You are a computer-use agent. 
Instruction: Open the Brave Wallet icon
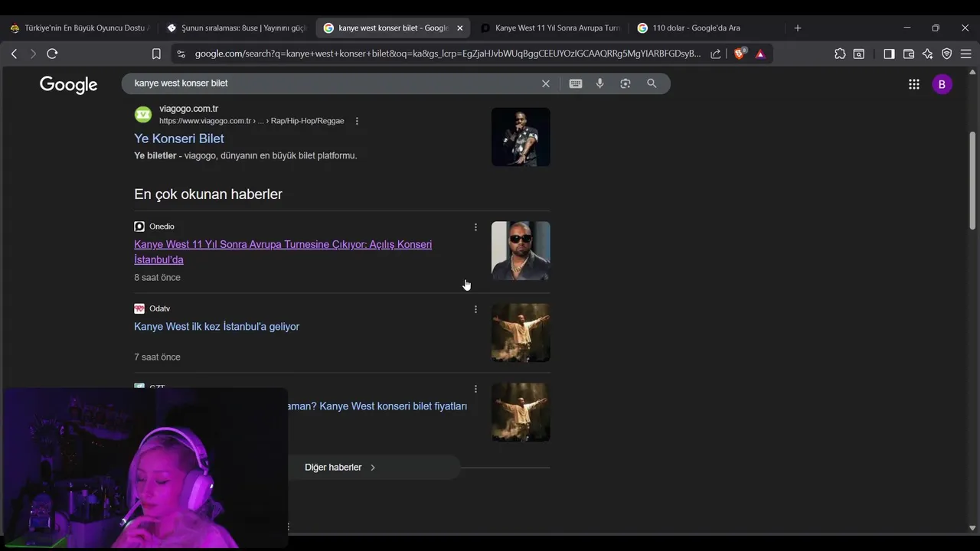[x=909, y=54]
